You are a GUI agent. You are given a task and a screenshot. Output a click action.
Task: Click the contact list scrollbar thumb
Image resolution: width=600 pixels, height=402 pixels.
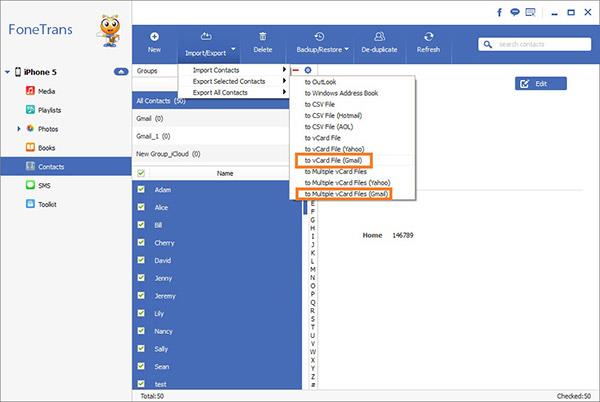[x=305, y=207]
